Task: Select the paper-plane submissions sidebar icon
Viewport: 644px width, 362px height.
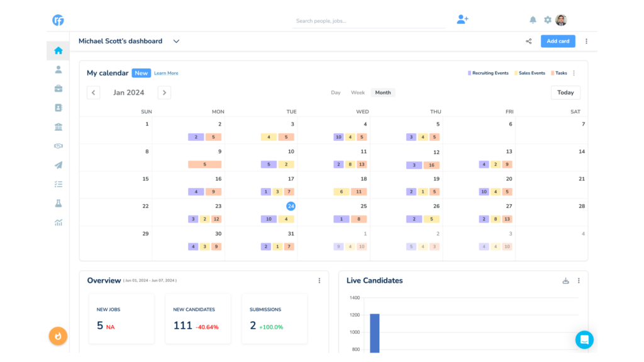Action: coord(58,165)
